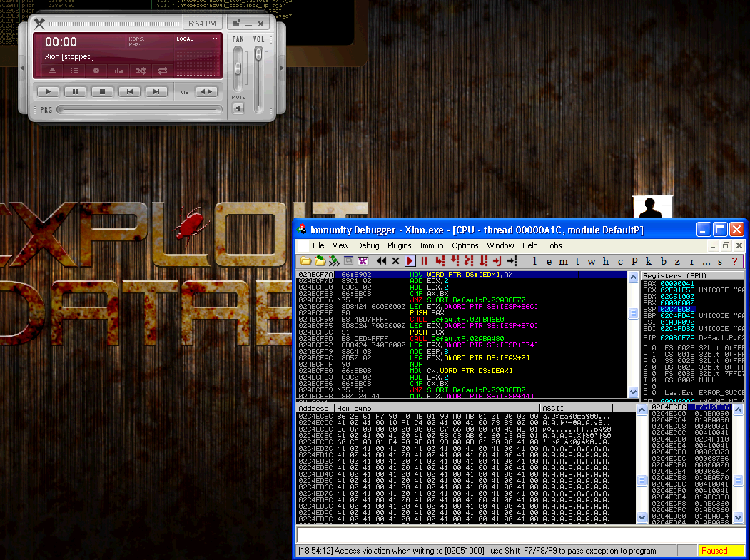This screenshot has width=750, height=560.
Task: Click the green snake Python icon in Immunity toolbar
Action: click(x=334, y=261)
